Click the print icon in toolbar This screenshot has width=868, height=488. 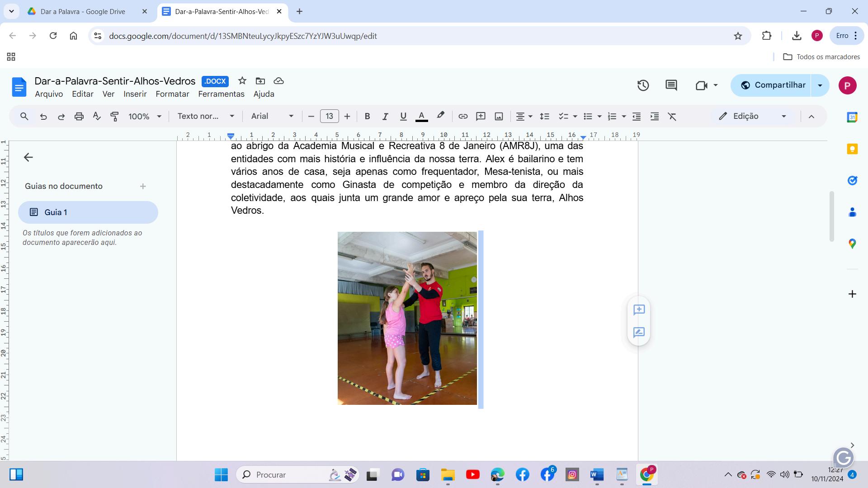tap(79, 117)
